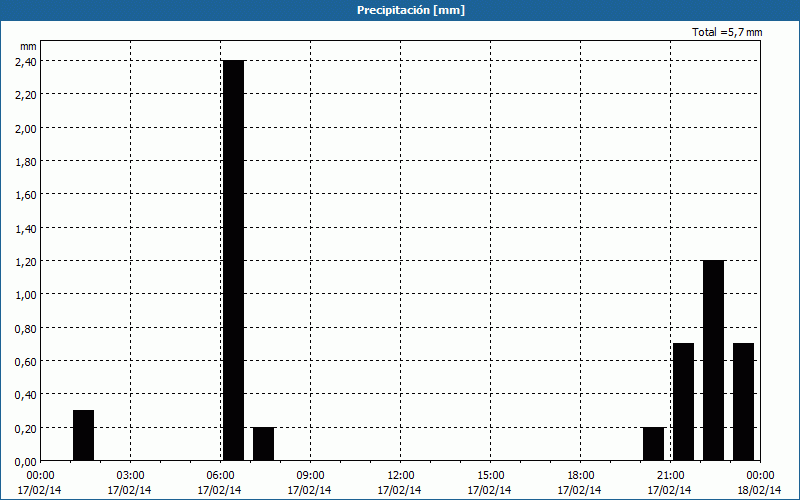
Task: Select the 0,40 y-axis value
Action: point(26,394)
